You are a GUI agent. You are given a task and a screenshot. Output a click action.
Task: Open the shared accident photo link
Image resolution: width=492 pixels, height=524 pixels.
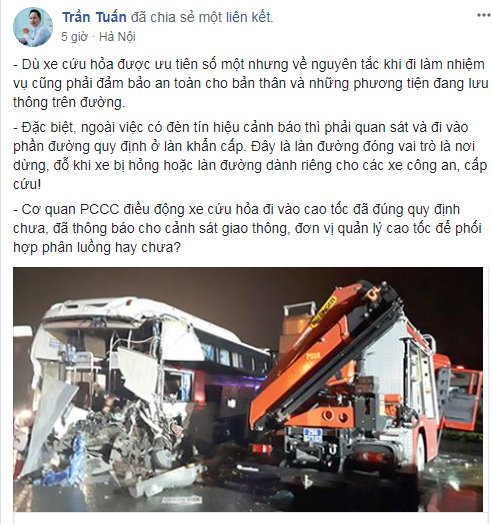[248, 389]
